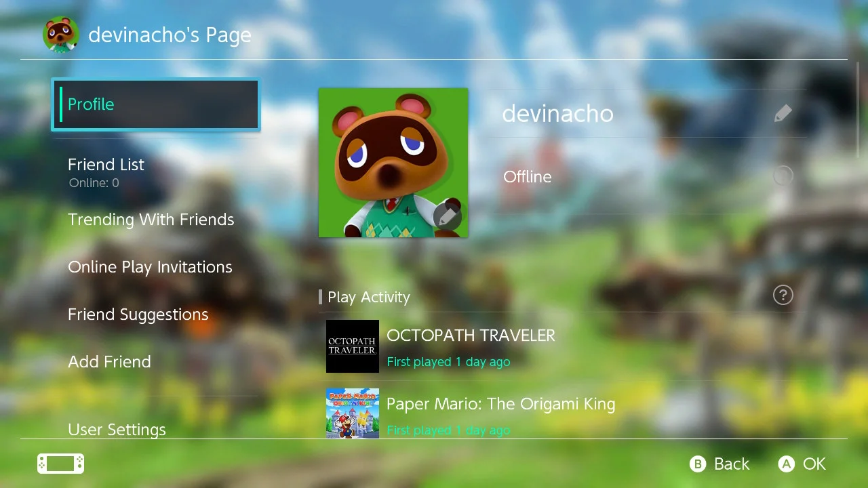Click the OK label
The height and width of the screenshot is (488, 868).
pos(814,464)
